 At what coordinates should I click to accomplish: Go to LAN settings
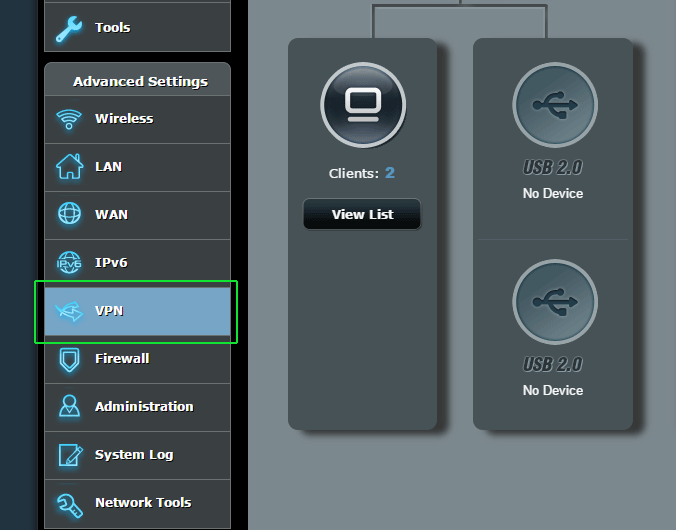point(138,167)
